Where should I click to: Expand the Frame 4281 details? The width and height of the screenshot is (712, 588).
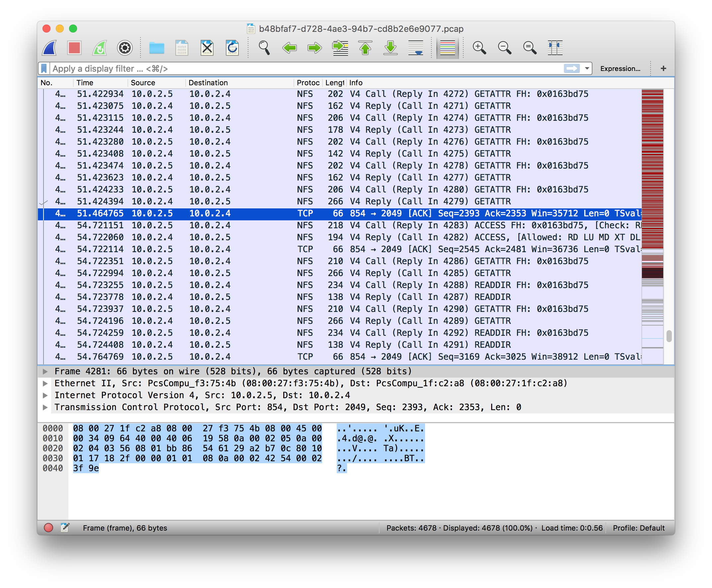pos(45,372)
